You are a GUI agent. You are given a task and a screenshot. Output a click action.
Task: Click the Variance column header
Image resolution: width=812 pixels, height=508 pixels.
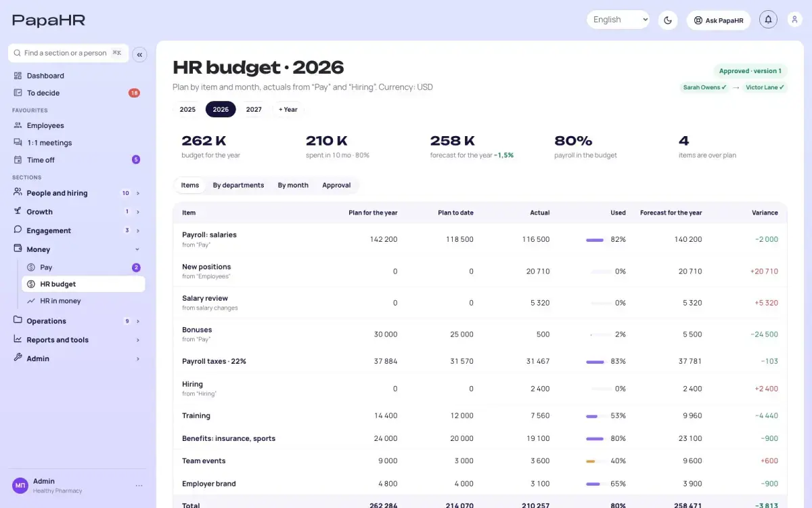[765, 213]
